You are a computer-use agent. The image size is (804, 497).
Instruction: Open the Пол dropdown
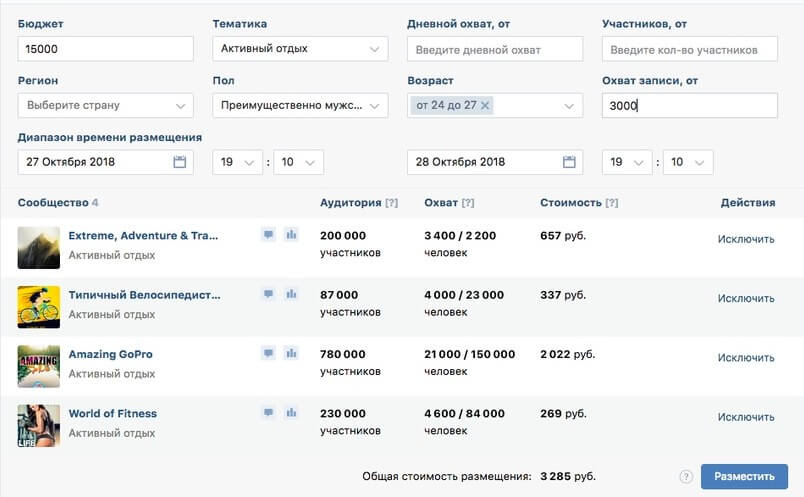point(300,106)
